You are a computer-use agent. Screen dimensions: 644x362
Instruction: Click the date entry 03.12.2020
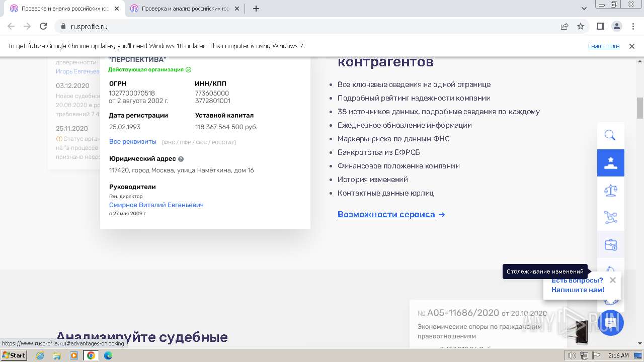pos(72,86)
